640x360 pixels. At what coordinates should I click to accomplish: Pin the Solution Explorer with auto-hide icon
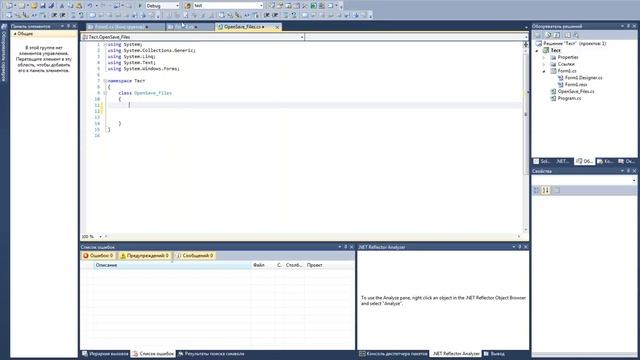[x=628, y=26]
